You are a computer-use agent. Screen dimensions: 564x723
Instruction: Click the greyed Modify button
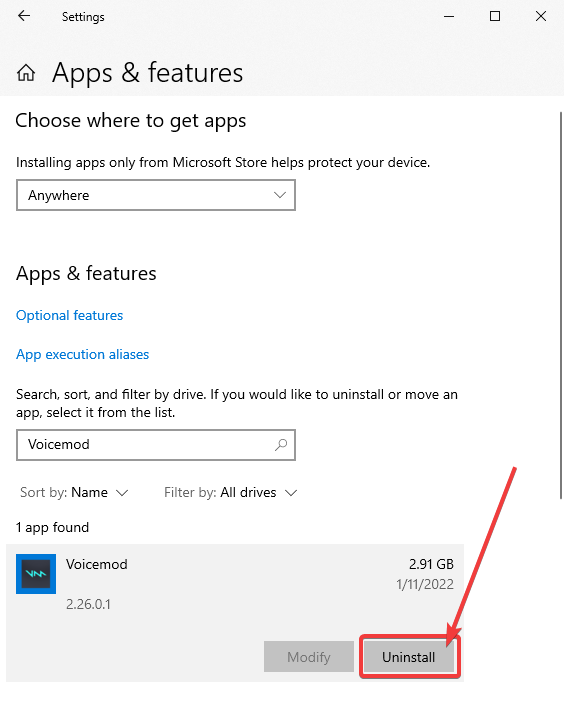[309, 657]
